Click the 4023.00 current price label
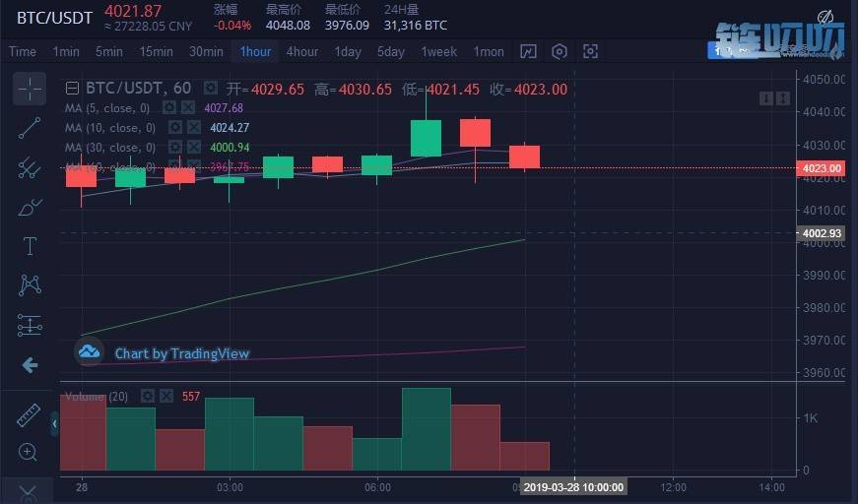The height and width of the screenshot is (504, 858). coord(821,168)
